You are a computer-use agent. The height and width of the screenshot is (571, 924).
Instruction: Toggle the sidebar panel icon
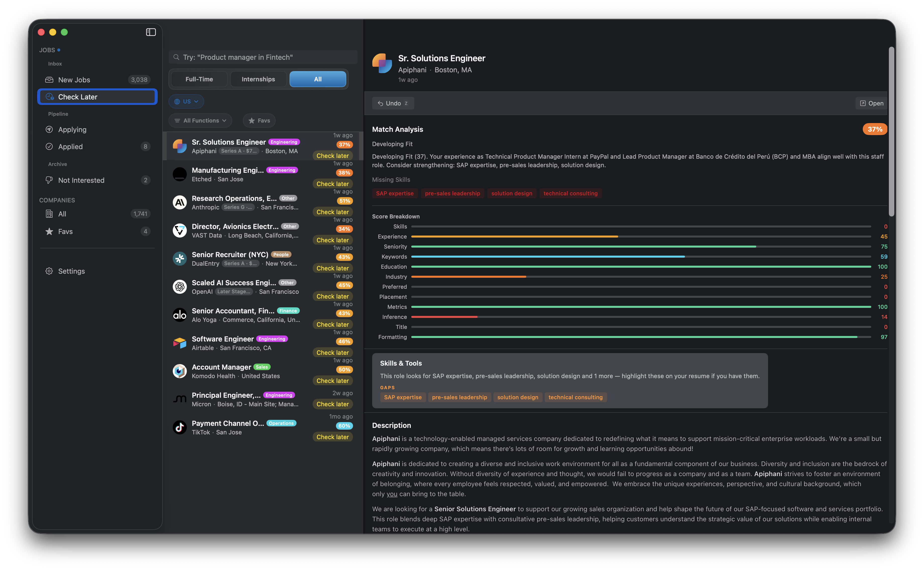(151, 32)
